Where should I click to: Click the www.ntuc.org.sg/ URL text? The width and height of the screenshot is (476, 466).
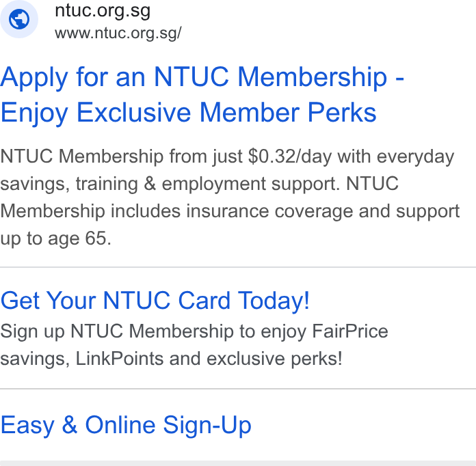point(118,33)
